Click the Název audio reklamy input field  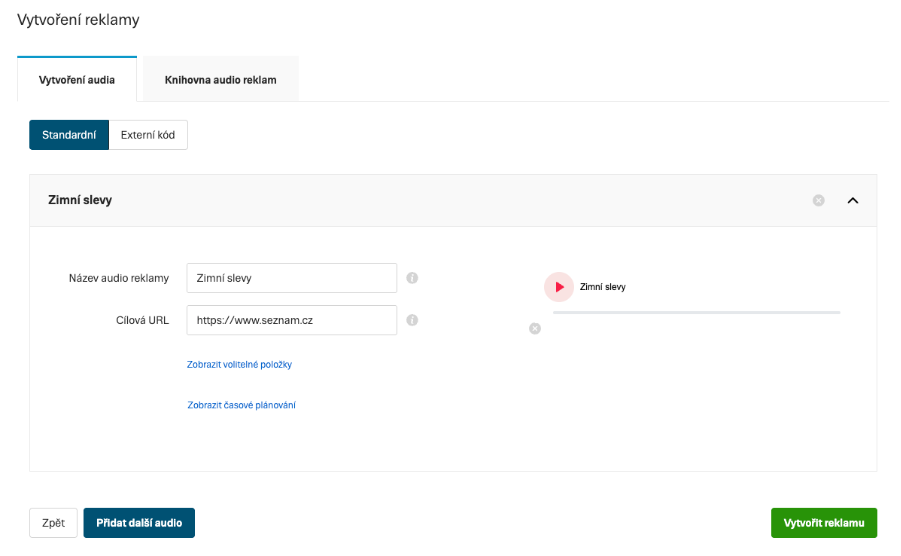(x=291, y=278)
